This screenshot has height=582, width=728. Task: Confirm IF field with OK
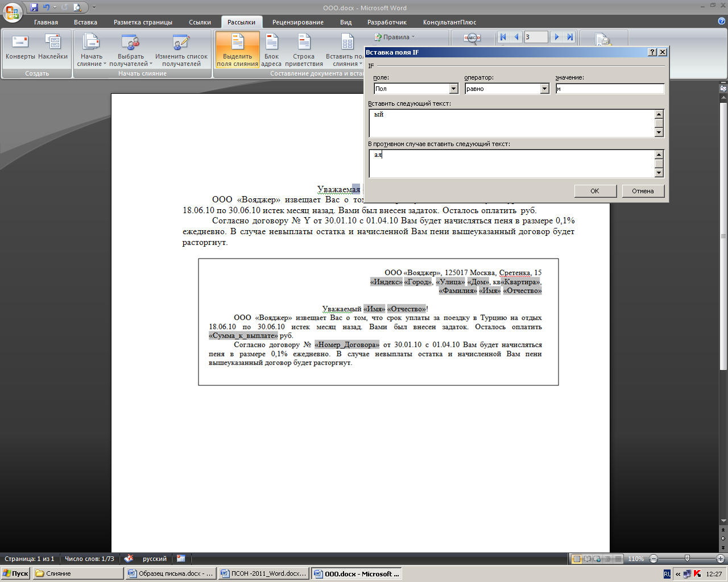point(595,191)
